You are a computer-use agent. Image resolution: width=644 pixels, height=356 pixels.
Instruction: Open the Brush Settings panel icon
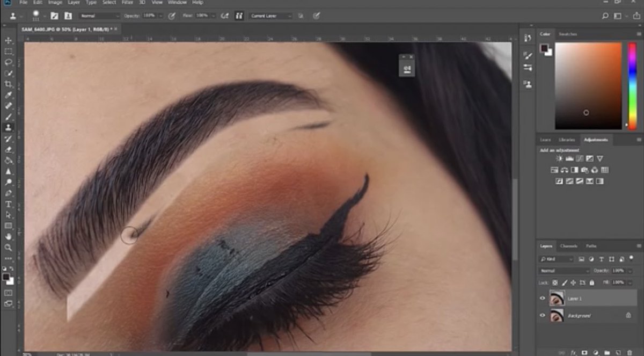[x=528, y=56]
